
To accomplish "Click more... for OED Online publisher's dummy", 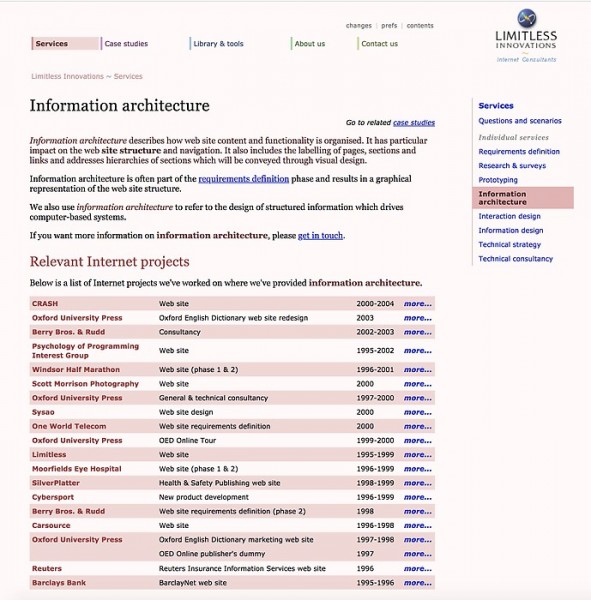I will point(418,554).
